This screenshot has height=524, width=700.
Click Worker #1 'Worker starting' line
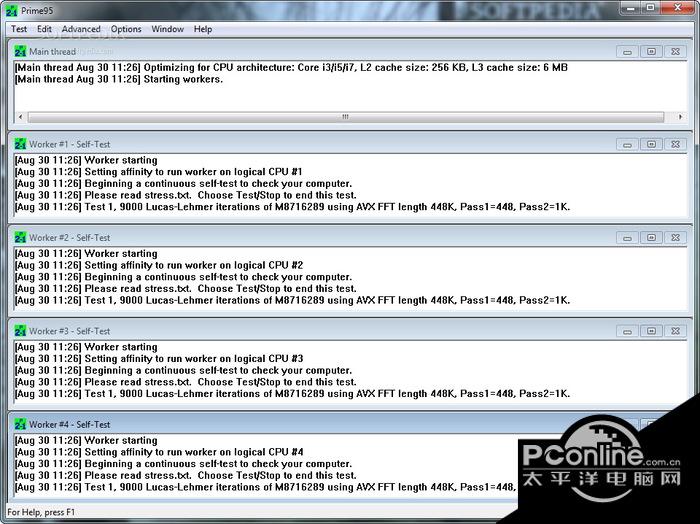(86, 160)
